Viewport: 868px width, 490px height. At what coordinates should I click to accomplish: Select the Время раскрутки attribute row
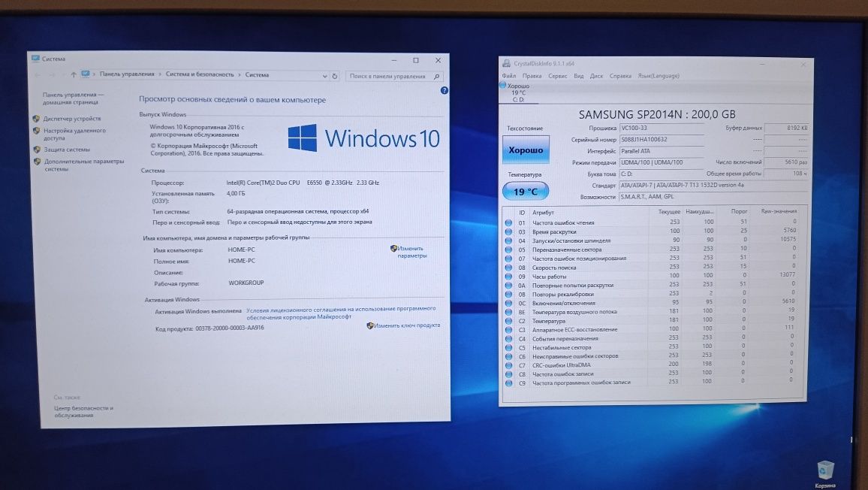click(653, 231)
